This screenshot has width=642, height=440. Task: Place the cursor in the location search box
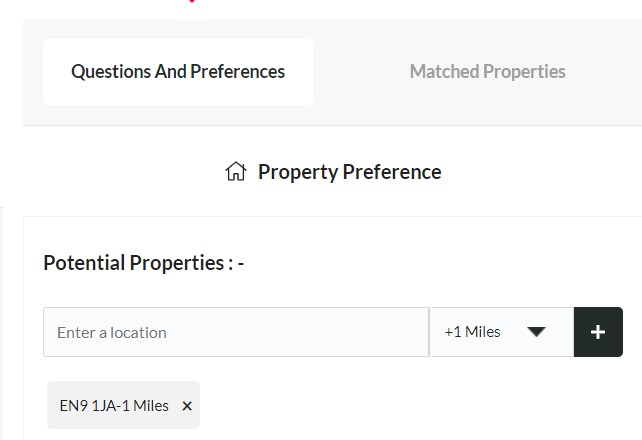pos(236,332)
